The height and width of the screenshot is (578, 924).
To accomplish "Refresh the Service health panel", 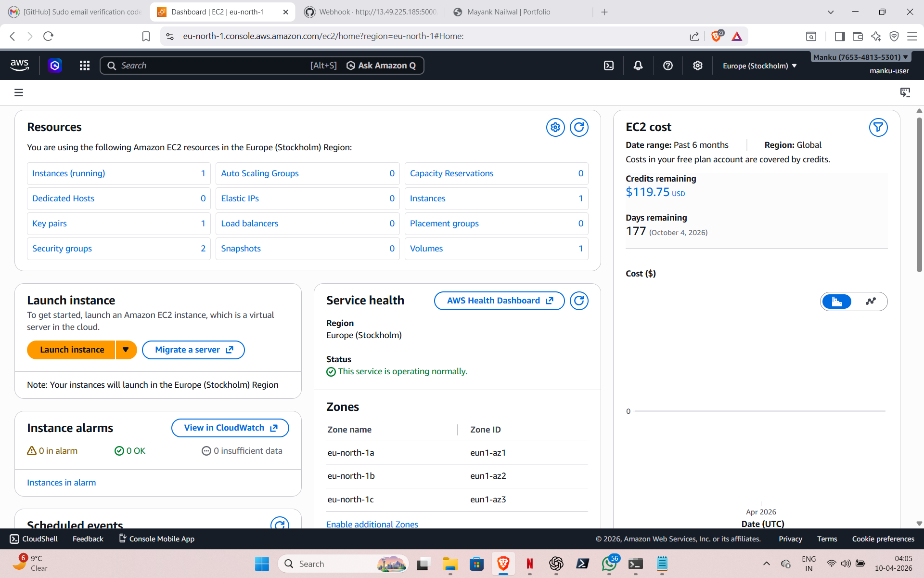I will [x=579, y=301].
